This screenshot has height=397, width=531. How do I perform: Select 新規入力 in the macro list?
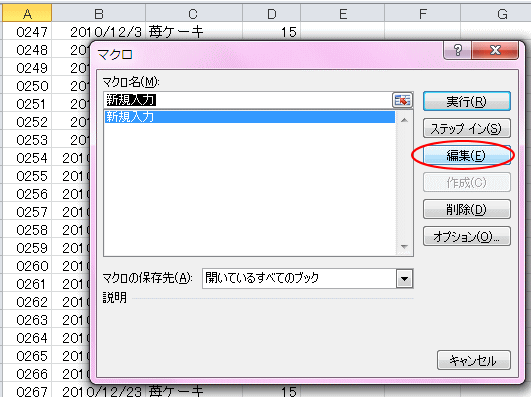250,117
